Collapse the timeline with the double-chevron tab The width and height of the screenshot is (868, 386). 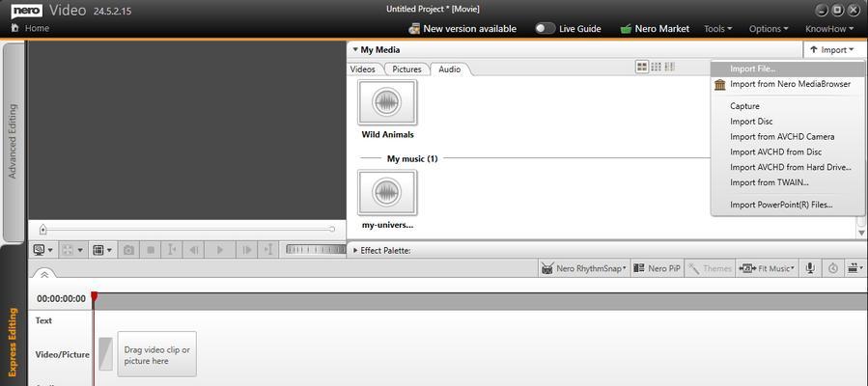[44, 274]
